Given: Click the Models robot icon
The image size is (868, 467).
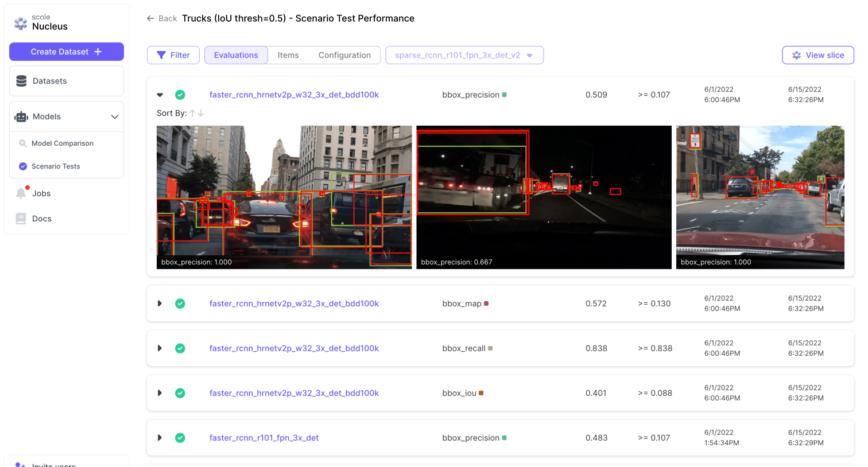Looking at the screenshot, I should point(21,116).
